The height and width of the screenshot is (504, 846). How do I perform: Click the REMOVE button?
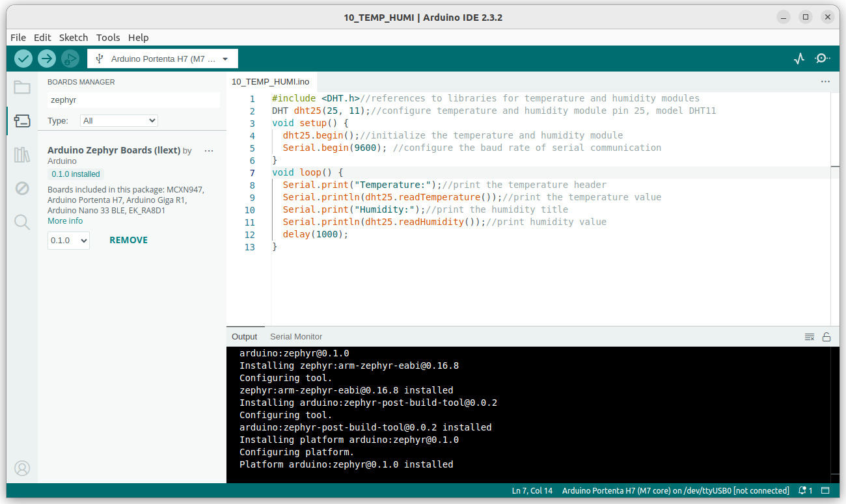click(x=128, y=240)
